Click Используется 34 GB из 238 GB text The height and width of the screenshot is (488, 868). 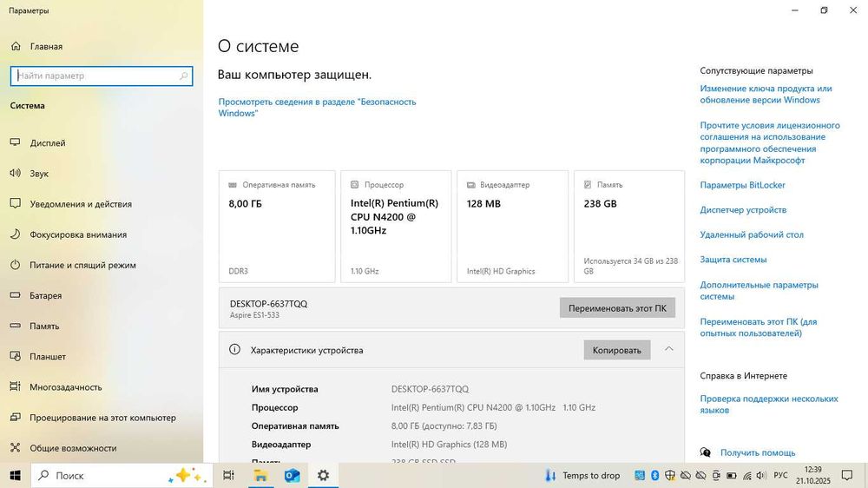coord(630,266)
